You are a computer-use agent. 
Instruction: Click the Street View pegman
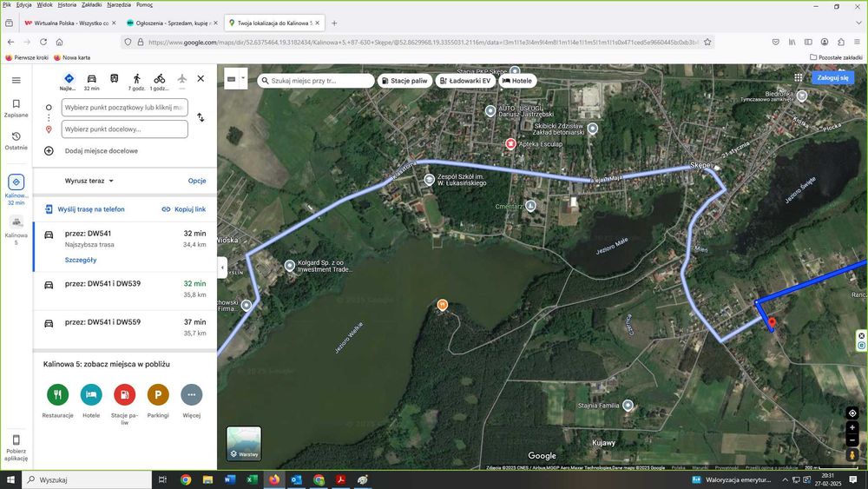852,454
